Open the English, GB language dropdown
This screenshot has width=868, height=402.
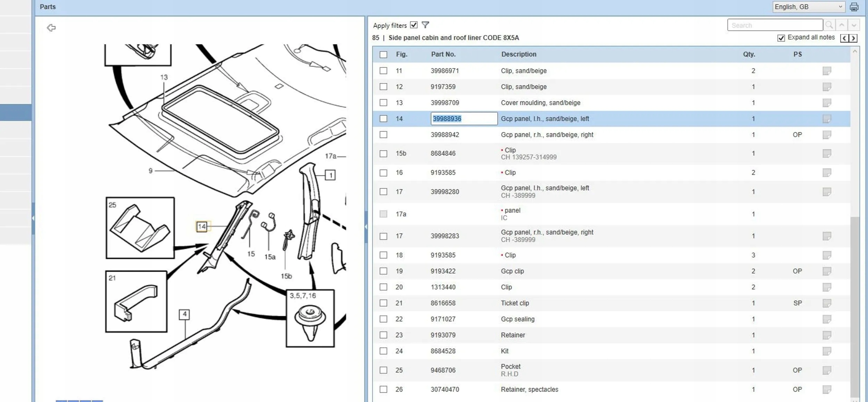[809, 7]
